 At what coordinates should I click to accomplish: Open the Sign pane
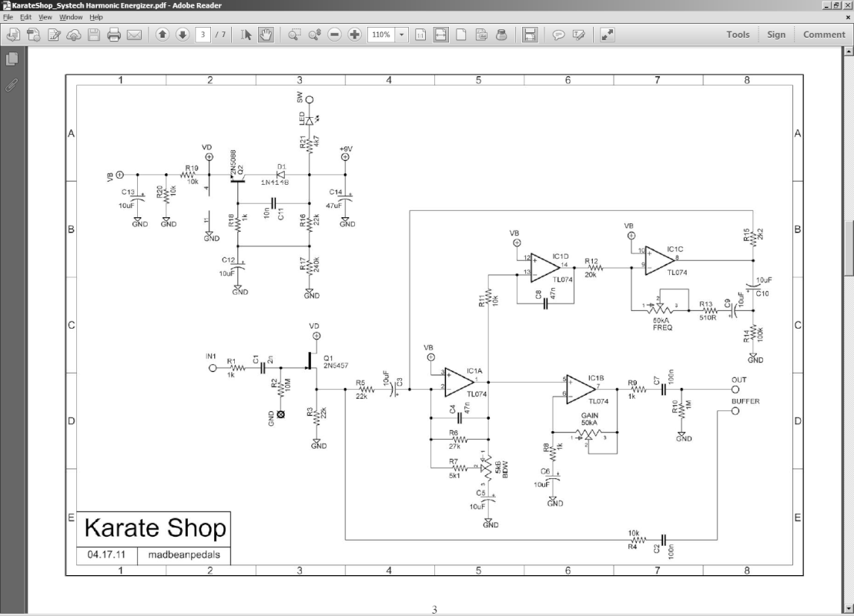tap(776, 35)
